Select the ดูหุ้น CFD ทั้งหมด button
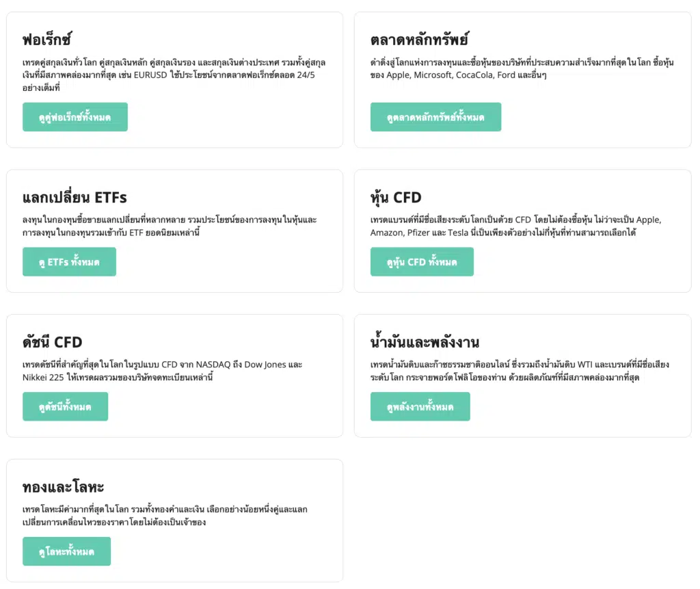Image resolution: width=700 pixels, height=589 pixels. [422, 262]
